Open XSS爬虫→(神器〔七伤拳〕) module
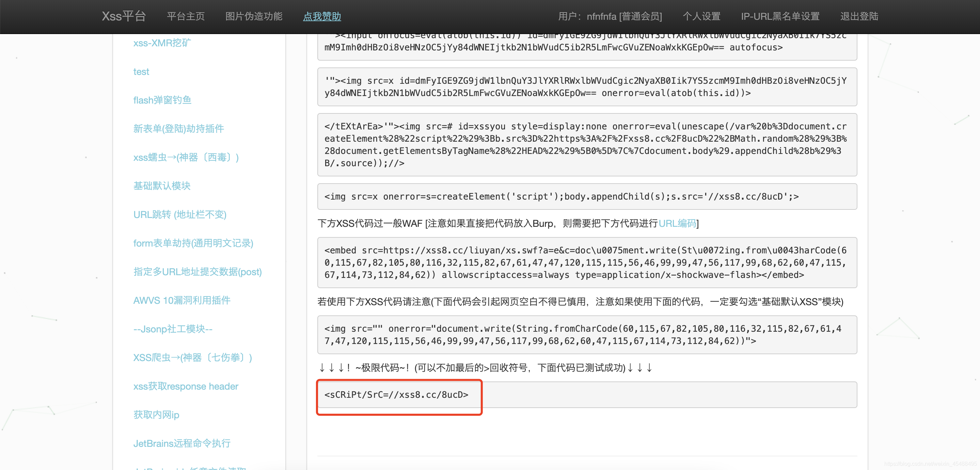 [192, 357]
